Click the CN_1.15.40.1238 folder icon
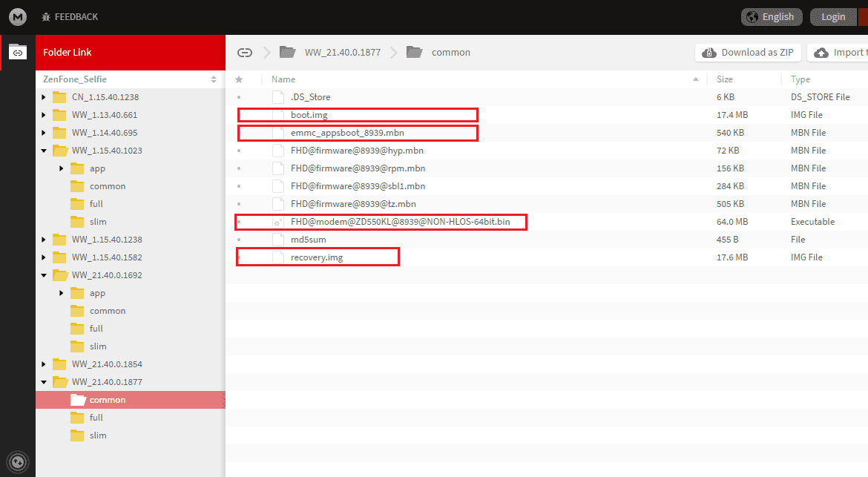The height and width of the screenshot is (477, 868). coord(59,97)
